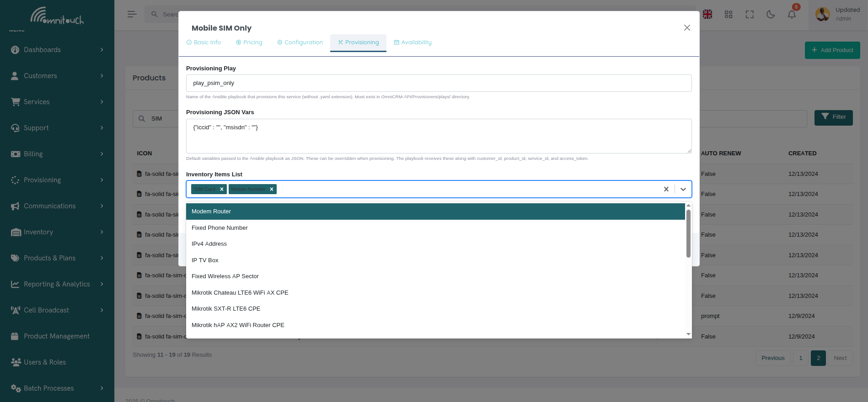Switch to the Pricing tab
868x402 pixels.
click(249, 42)
